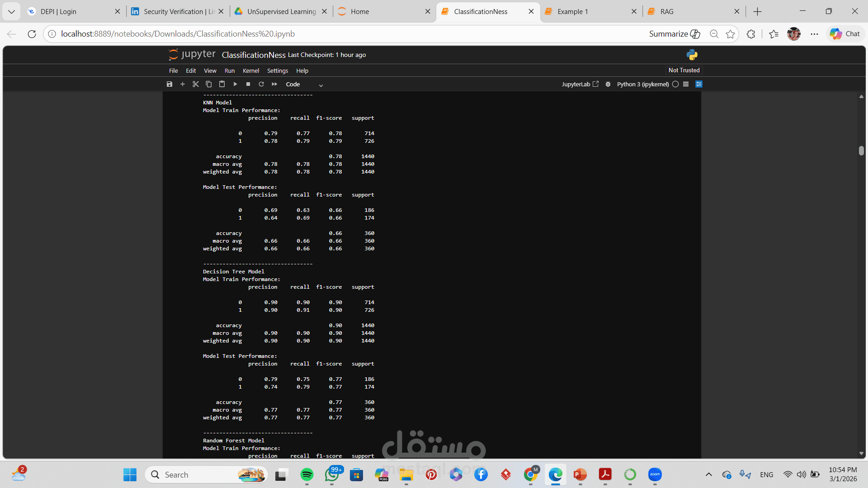Show hidden system tray icons chevron
The image size is (868, 488).
click(x=708, y=474)
